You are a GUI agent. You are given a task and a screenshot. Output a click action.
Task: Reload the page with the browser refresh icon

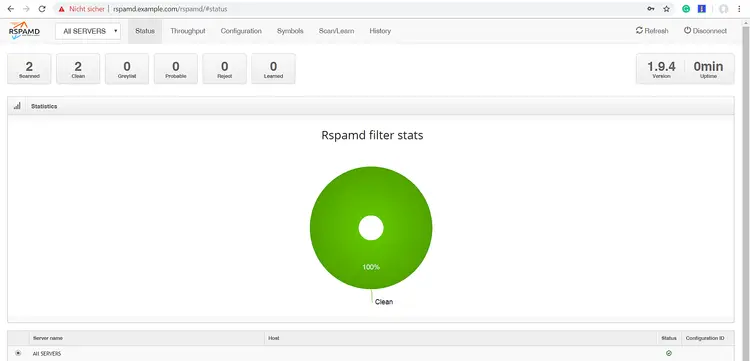[42, 9]
